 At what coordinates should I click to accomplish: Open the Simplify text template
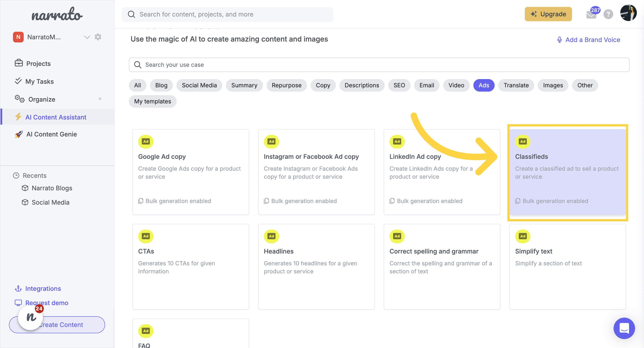[x=568, y=267]
